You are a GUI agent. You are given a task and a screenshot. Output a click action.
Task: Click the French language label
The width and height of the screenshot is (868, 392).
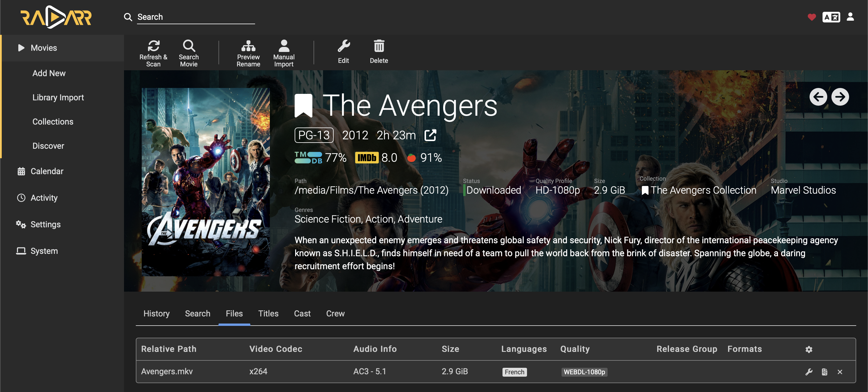(x=514, y=372)
